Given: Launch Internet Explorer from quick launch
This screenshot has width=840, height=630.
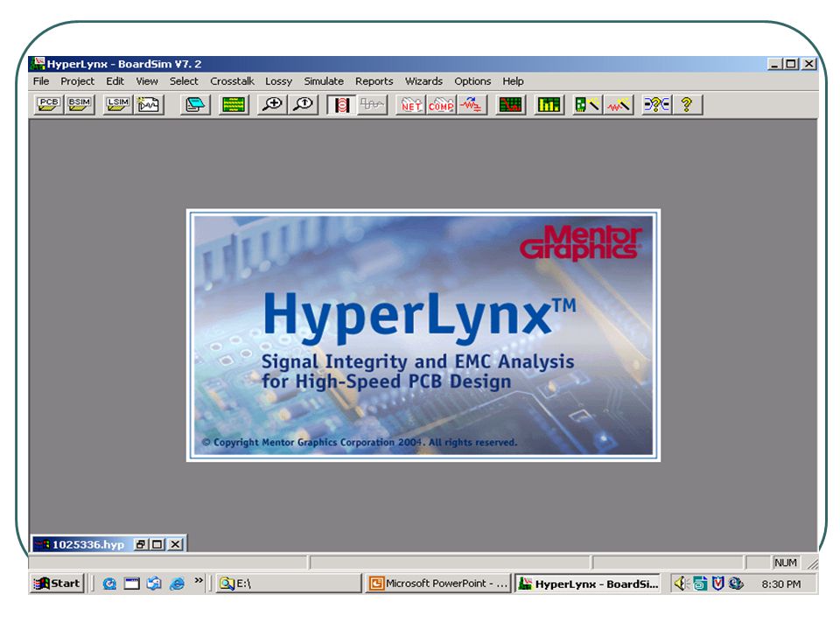Looking at the screenshot, I should pos(177,584).
